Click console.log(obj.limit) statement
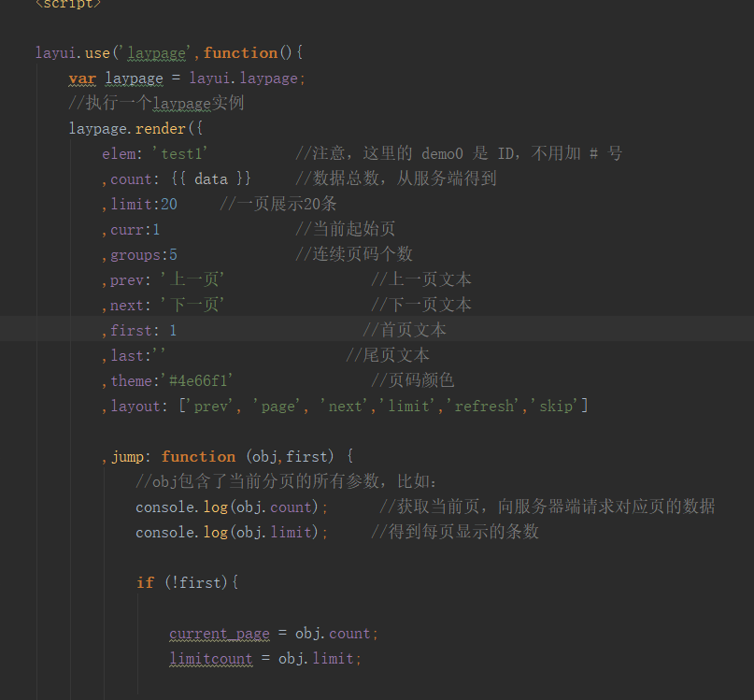 (x=232, y=533)
